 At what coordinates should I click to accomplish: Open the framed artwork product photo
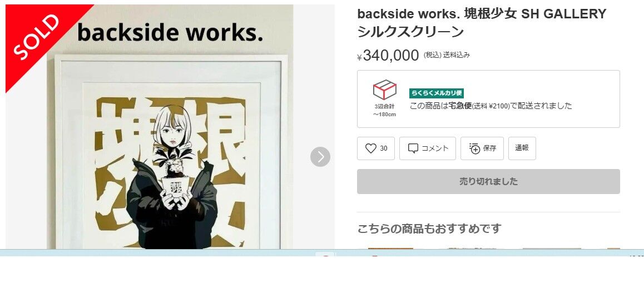tap(170, 152)
